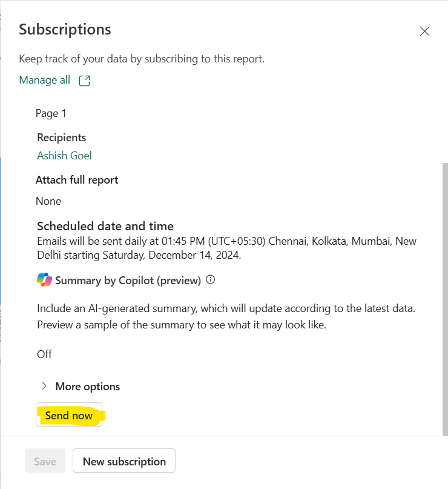Click the X to close Subscriptions pane

(x=424, y=31)
